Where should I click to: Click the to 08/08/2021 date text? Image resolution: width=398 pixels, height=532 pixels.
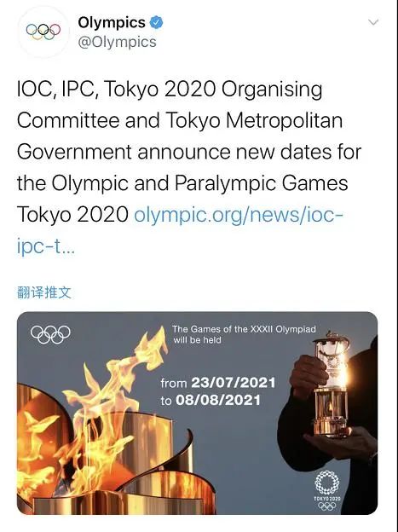coord(211,401)
